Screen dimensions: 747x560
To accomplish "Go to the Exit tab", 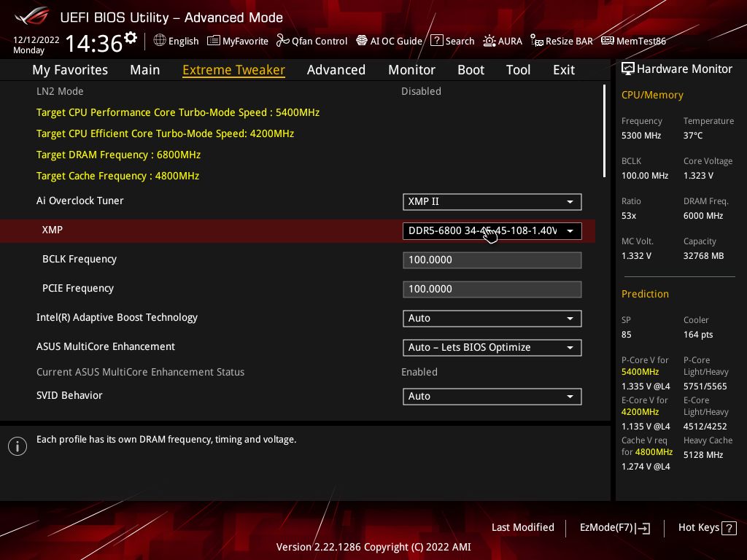I will coord(564,69).
